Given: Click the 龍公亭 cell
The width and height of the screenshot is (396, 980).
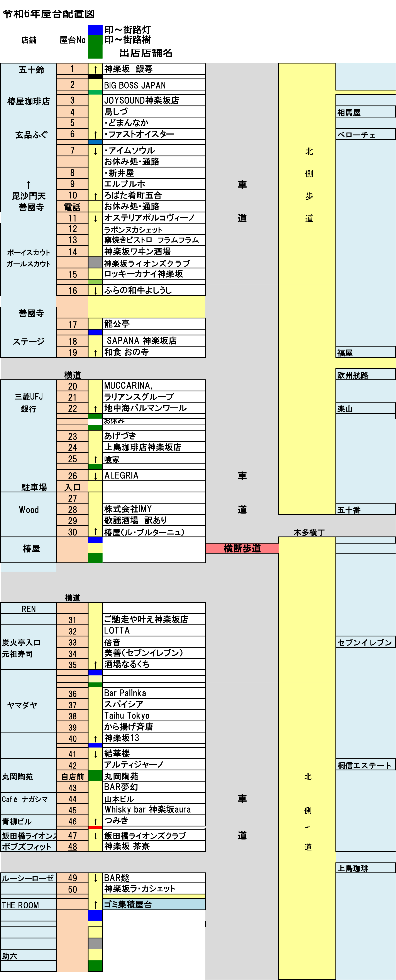Looking at the screenshot, I should 154,324.
